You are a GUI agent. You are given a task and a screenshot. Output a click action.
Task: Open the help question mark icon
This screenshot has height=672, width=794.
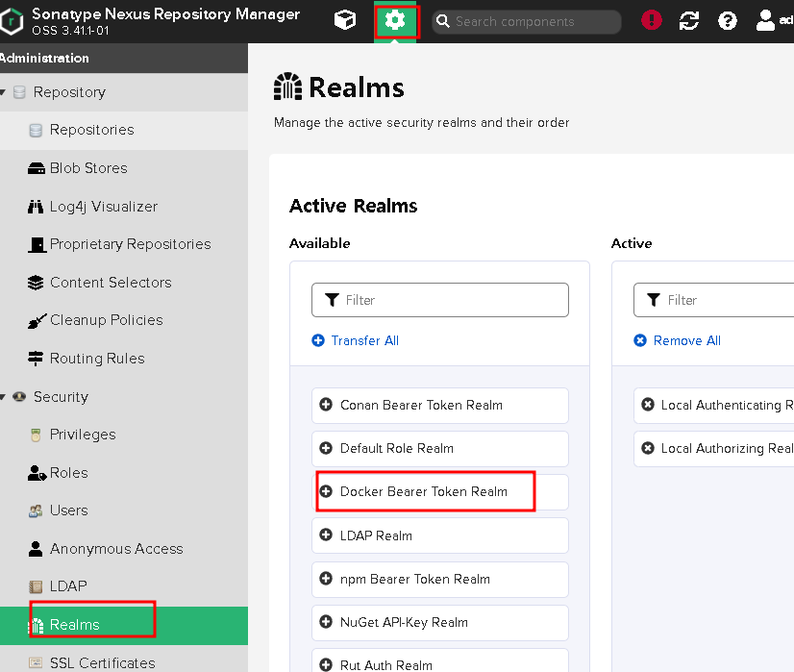(x=727, y=21)
